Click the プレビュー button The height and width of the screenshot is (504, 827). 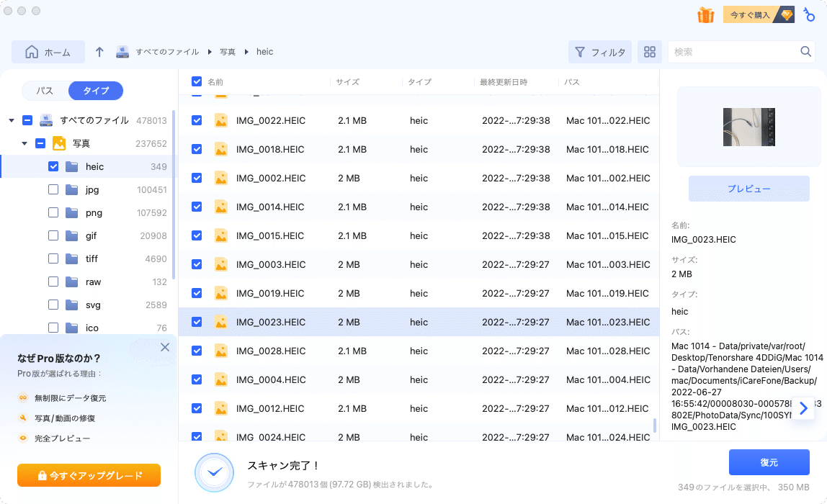coord(749,189)
